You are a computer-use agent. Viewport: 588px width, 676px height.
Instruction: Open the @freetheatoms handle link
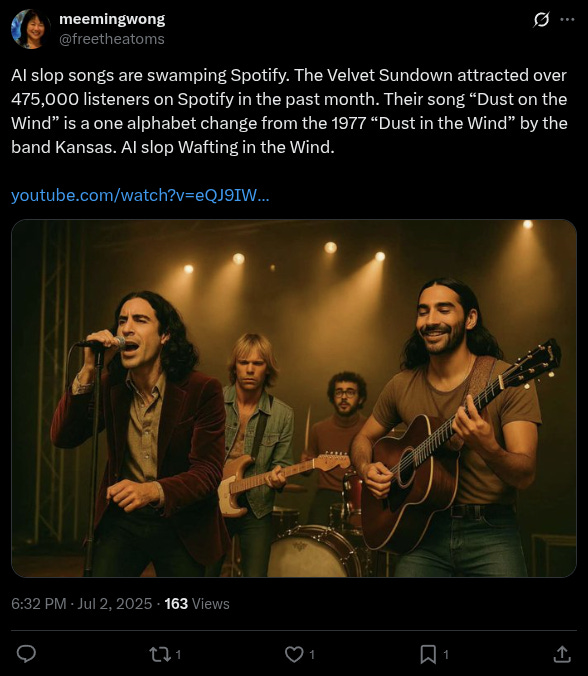[112, 39]
